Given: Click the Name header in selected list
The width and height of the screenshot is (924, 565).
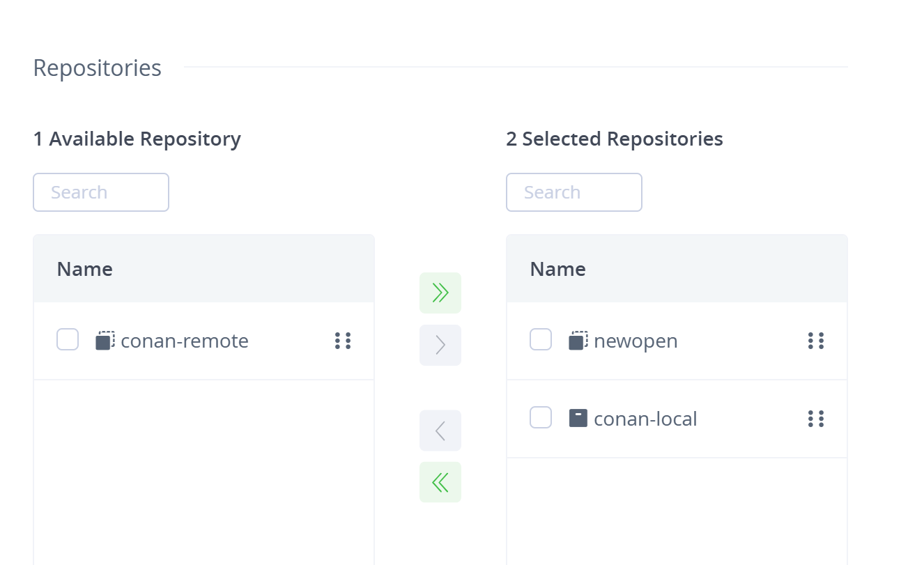Looking at the screenshot, I should tap(557, 269).
